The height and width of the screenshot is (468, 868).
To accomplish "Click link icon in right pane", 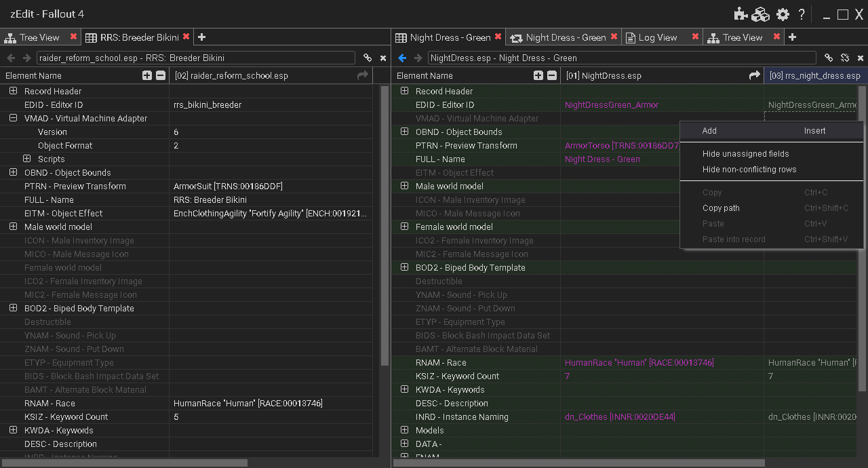I will pos(828,58).
